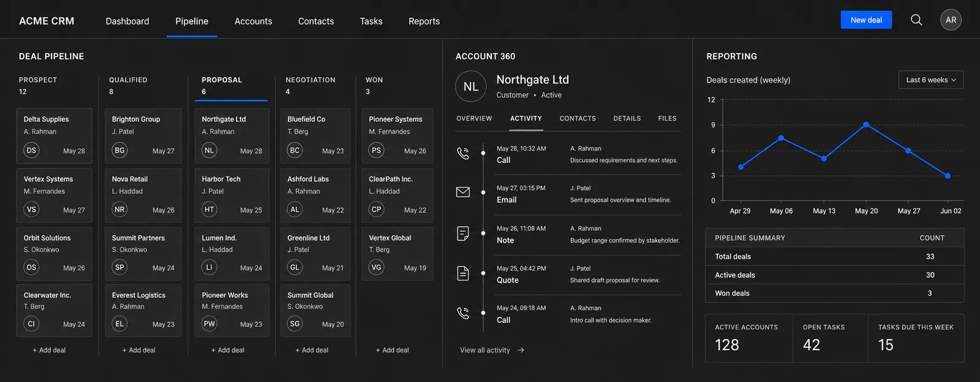Click the HT avatar on Harbor Tech card
Image resolution: width=980 pixels, height=382 pixels.
point(209,209)
